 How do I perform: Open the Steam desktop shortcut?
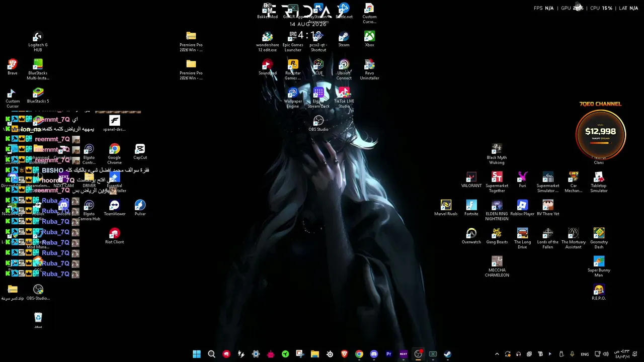[344, 39]
